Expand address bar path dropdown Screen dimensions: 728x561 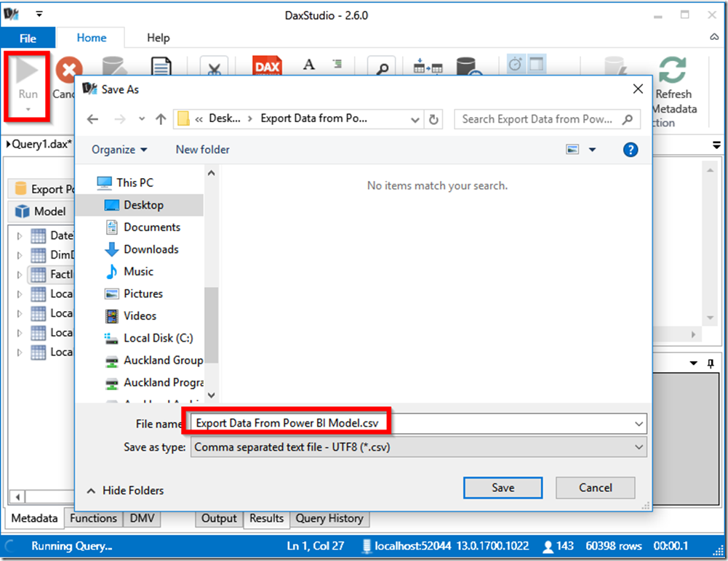[415, 120]
